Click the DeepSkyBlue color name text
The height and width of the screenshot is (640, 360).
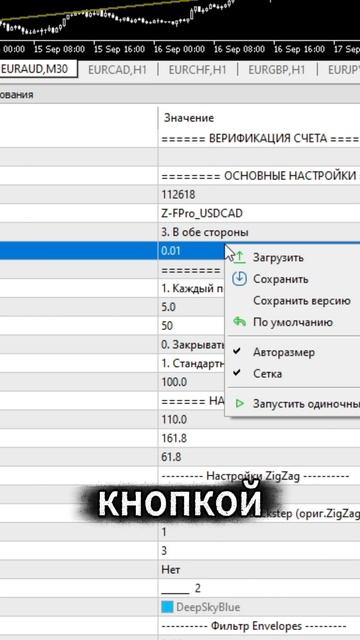click(208, 607)
